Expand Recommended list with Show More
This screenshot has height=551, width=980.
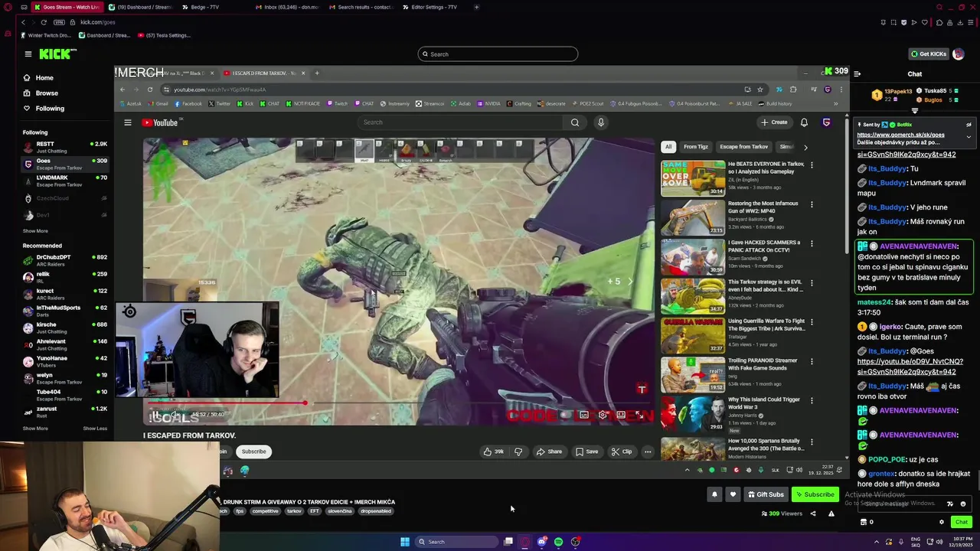[35, 429]
